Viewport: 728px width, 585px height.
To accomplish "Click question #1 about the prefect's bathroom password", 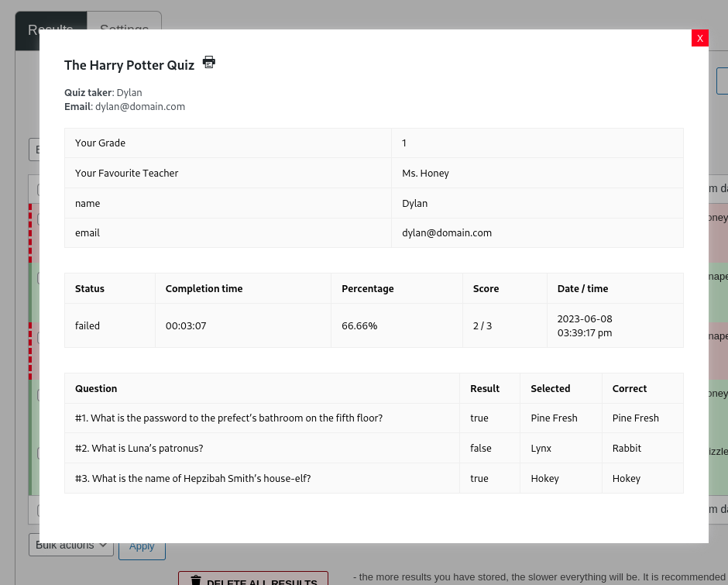I will tap(228, 418).
